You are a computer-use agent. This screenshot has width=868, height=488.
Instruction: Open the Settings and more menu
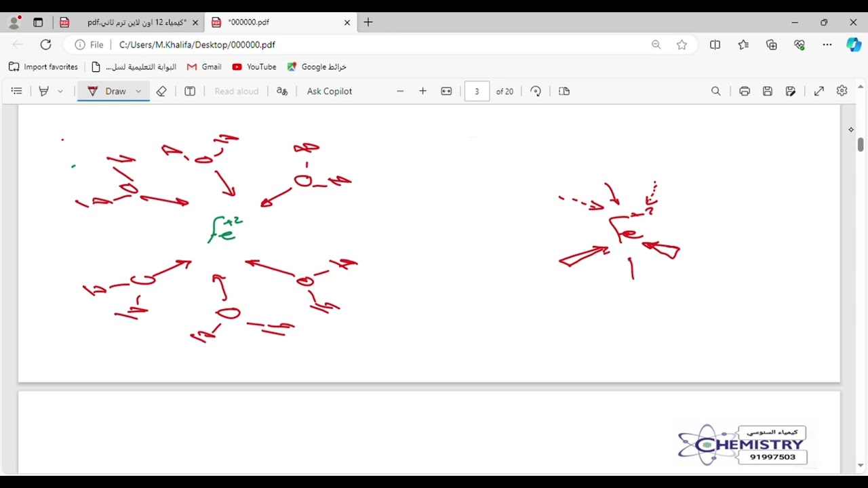click(827, 45)
